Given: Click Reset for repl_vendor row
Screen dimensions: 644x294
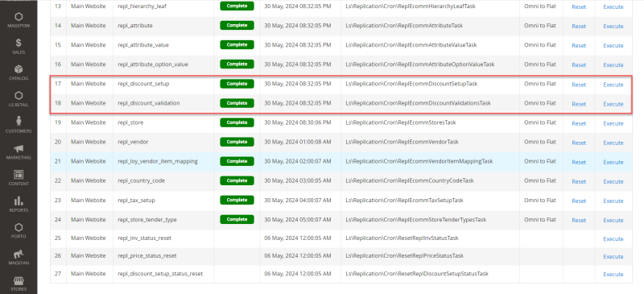Looking at the screenshot, I should (579, 143).
